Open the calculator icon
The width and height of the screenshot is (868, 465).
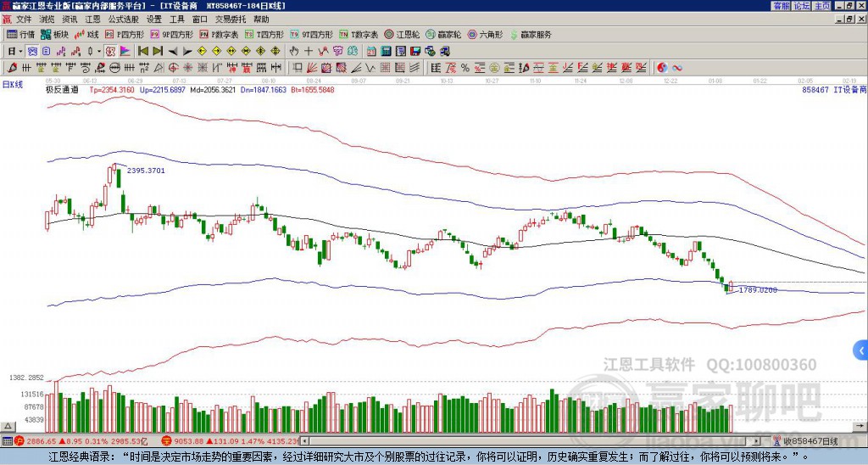pyautogui.click(x=386, y=52)
